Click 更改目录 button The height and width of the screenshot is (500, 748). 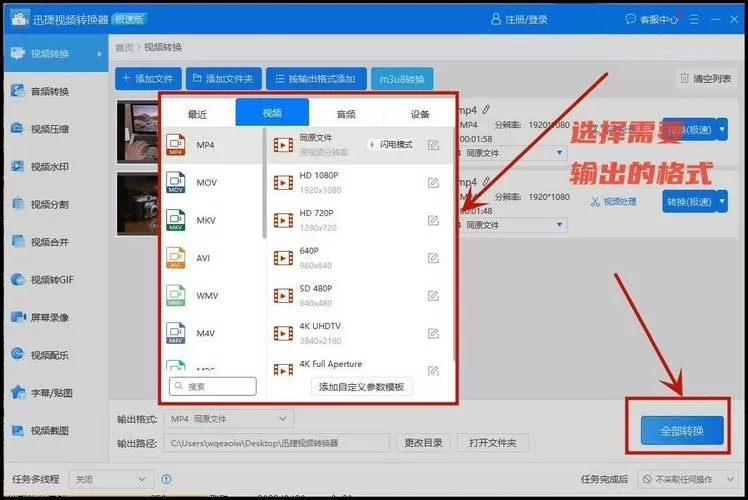(x=424, y=443)
